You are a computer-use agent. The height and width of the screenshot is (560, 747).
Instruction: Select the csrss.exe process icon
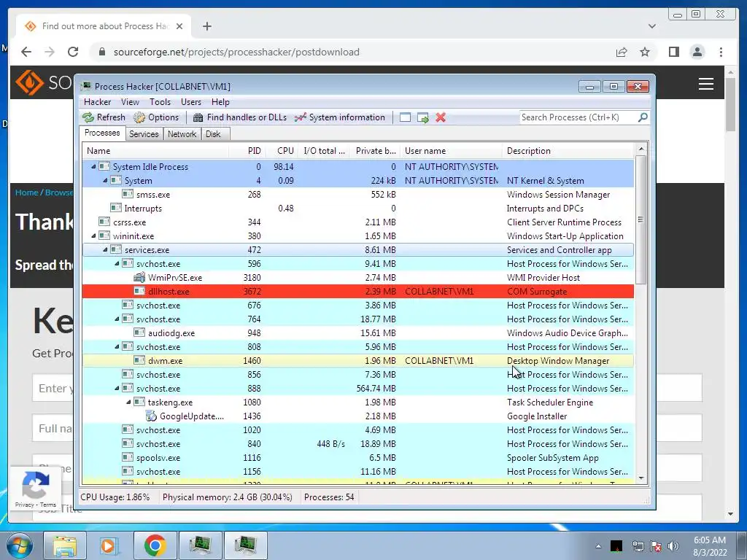click(104, 222)
